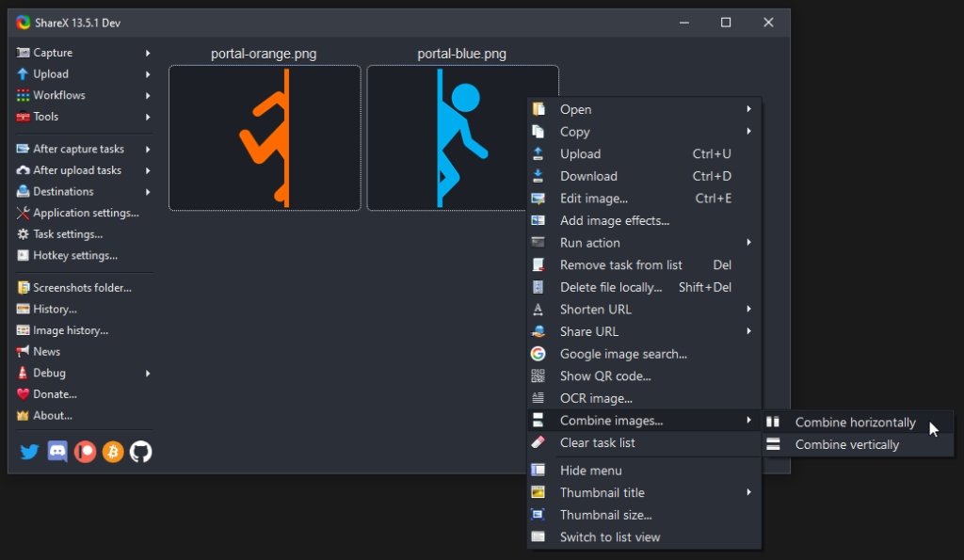
Task: Click the Google logo icon in context menu
Action: click(x=538, y=354)
